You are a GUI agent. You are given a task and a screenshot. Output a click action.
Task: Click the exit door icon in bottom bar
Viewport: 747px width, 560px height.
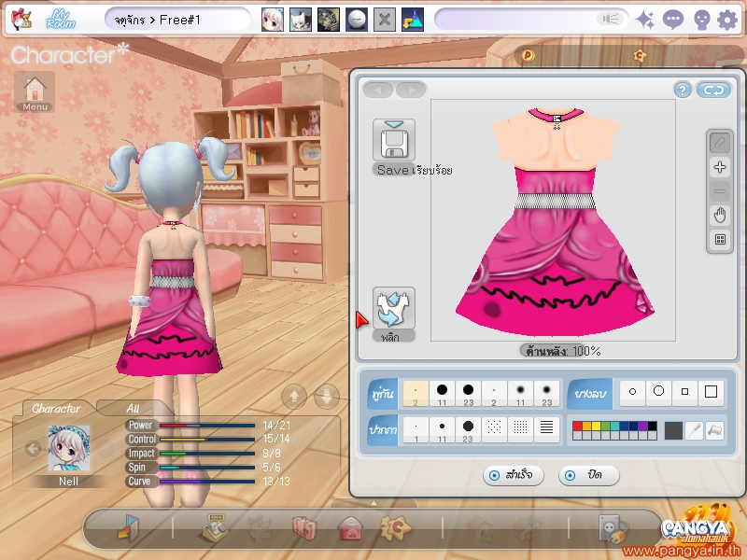128,527
